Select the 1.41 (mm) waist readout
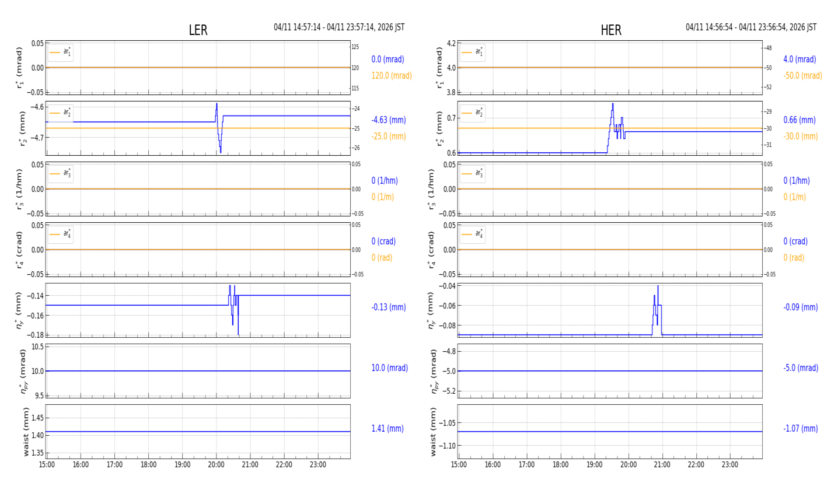Image resolution: width=824 pixels, height=504 pixels. (x=387, y=429)
